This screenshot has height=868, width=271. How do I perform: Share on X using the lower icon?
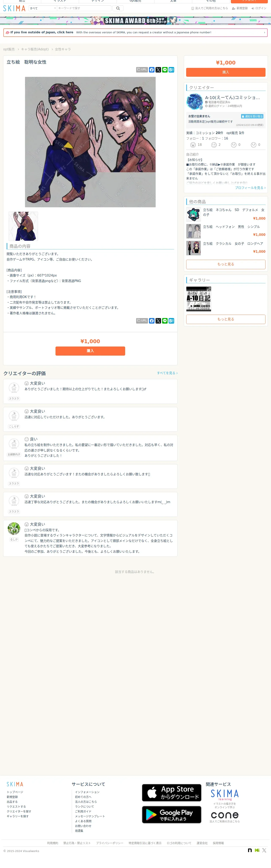pyautogui.click(x=158, y=321)
